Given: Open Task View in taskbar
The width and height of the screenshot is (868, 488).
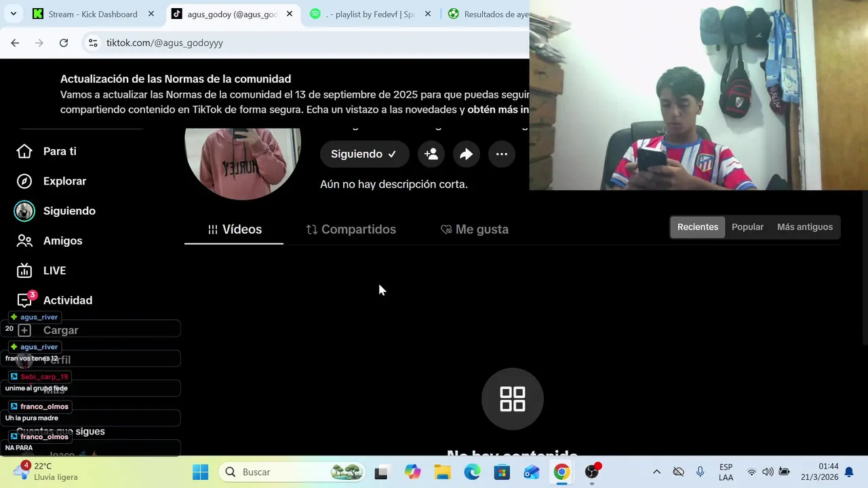Looking at the screenshot, I should click(x=381, y=472).
